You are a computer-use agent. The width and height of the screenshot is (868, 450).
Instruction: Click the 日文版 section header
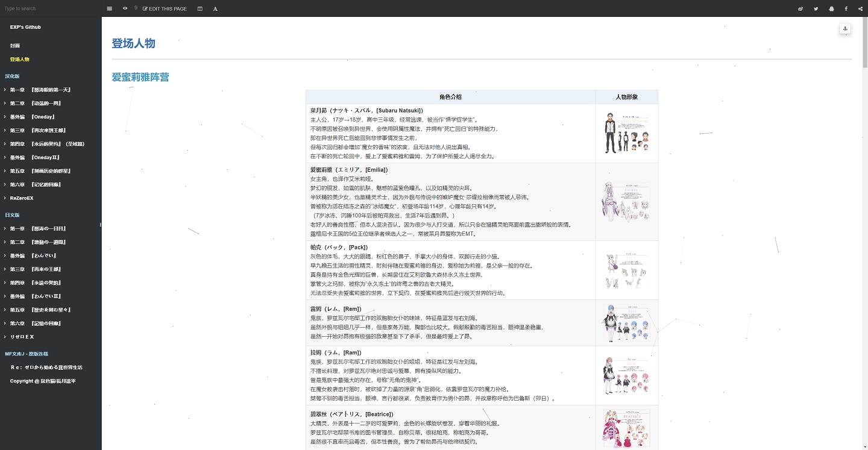point(12,215)
